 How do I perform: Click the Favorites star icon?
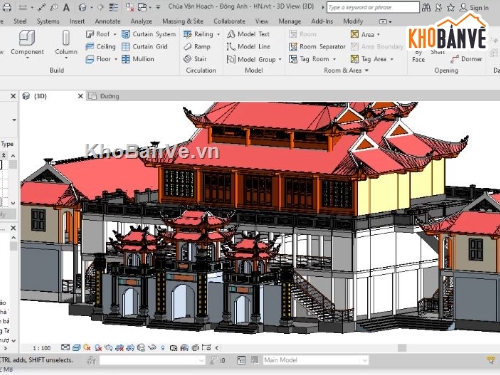pos(451,7)
